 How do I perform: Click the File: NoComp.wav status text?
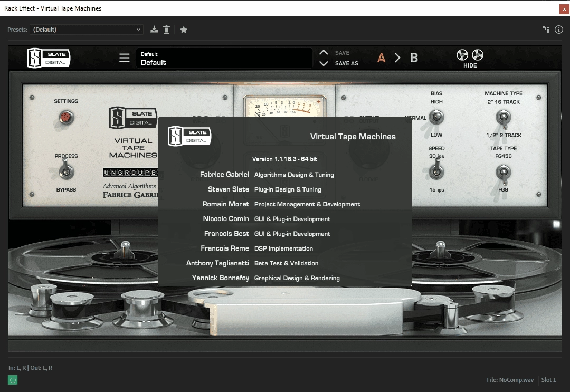click(510, 380)
